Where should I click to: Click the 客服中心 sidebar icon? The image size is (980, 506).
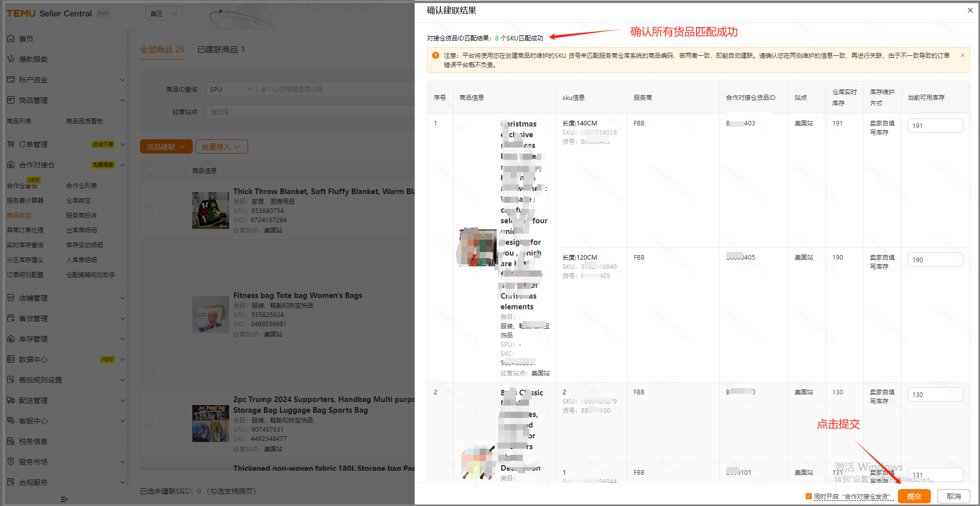point(11,421)
